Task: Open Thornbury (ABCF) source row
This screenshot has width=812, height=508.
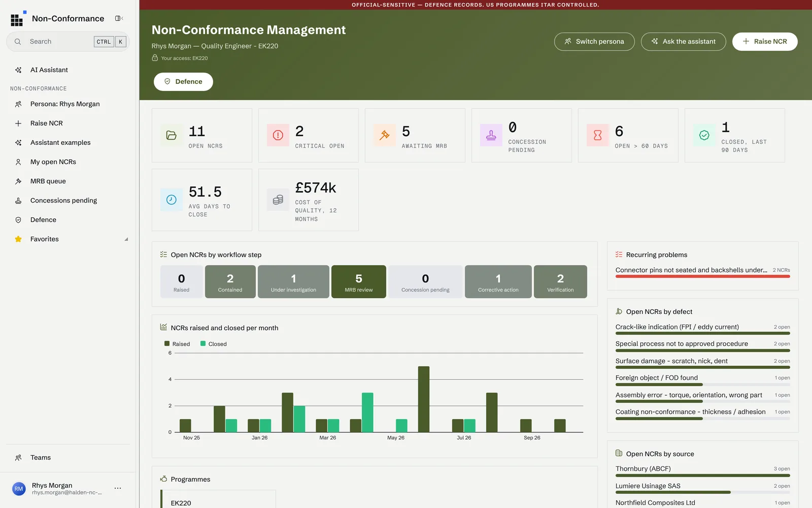Action: coord(703,470)
